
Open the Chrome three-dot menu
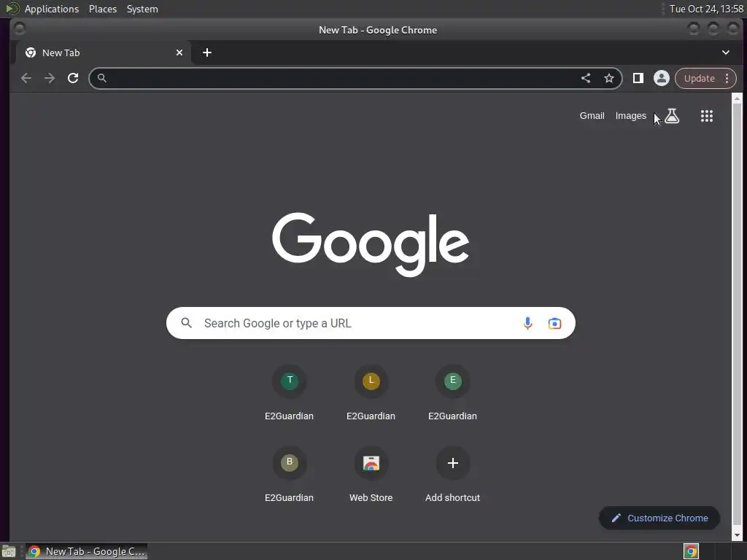727,78
